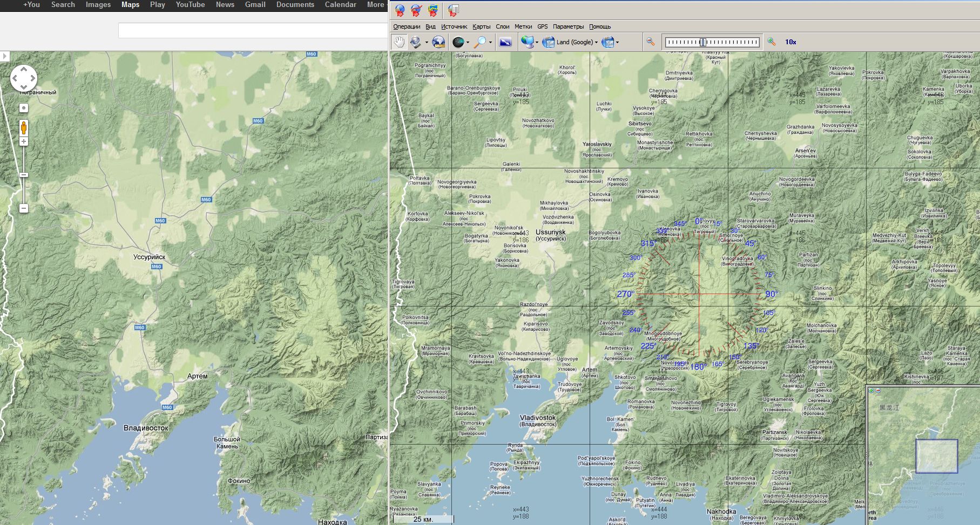Screen dimensions: 980x525
Task: Open the YouTube link in Google bar
Action: click(x=190, y=4)
